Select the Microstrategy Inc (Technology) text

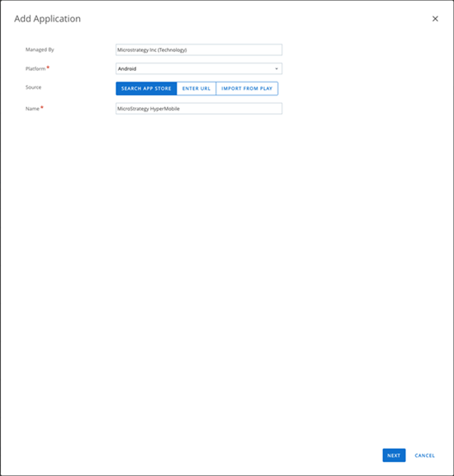pyautogui.click(x=152, y=49)
